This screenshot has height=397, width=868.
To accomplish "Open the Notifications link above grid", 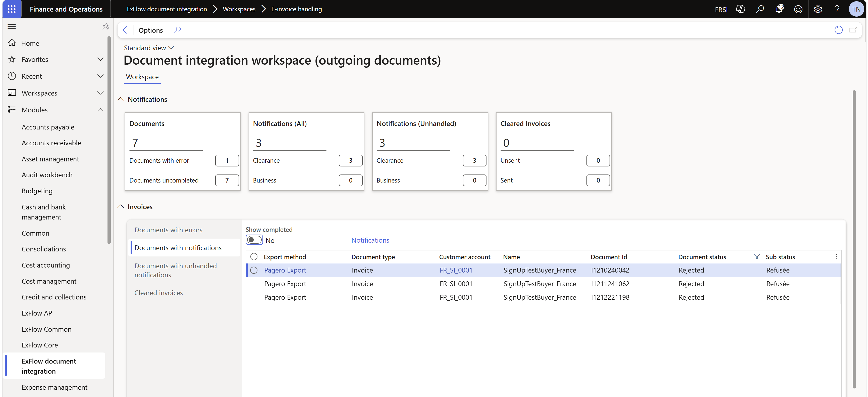I will click(370, 240).
